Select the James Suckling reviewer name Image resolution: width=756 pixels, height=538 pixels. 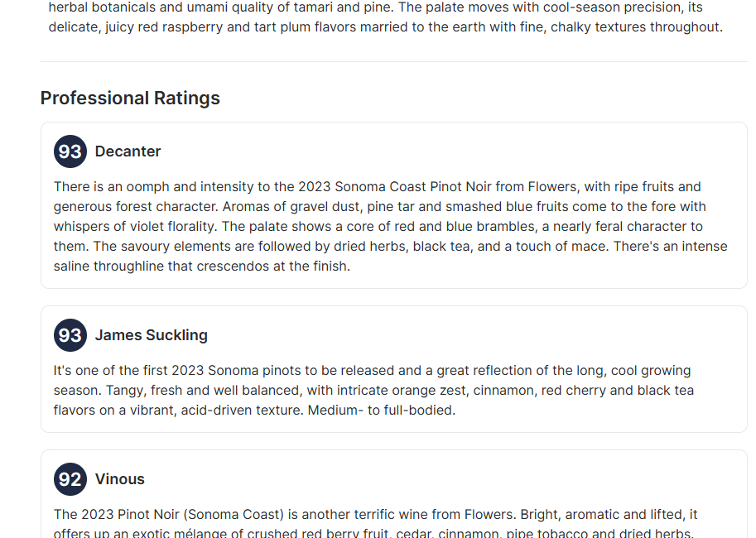coord(151,335)
